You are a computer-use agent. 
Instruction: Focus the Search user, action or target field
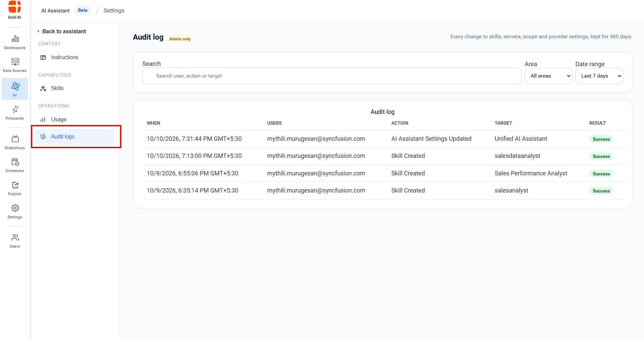pyautogui.click(x=332, y=76)
